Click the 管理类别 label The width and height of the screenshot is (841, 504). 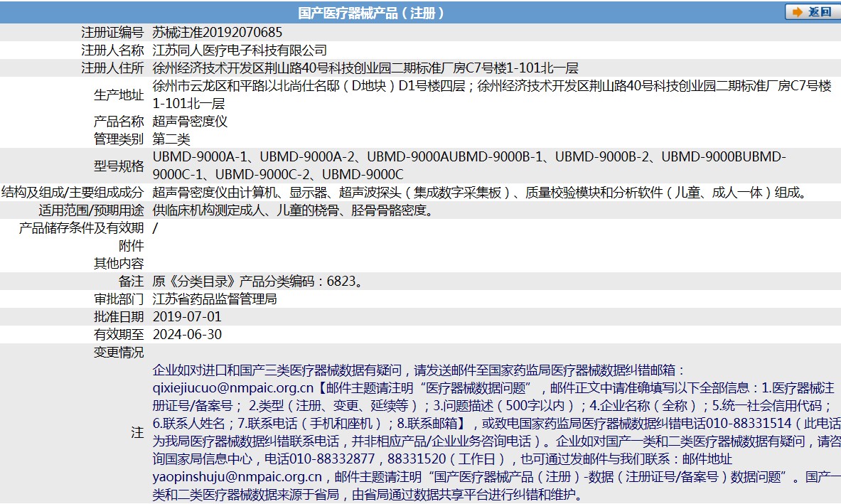point(119,139)
